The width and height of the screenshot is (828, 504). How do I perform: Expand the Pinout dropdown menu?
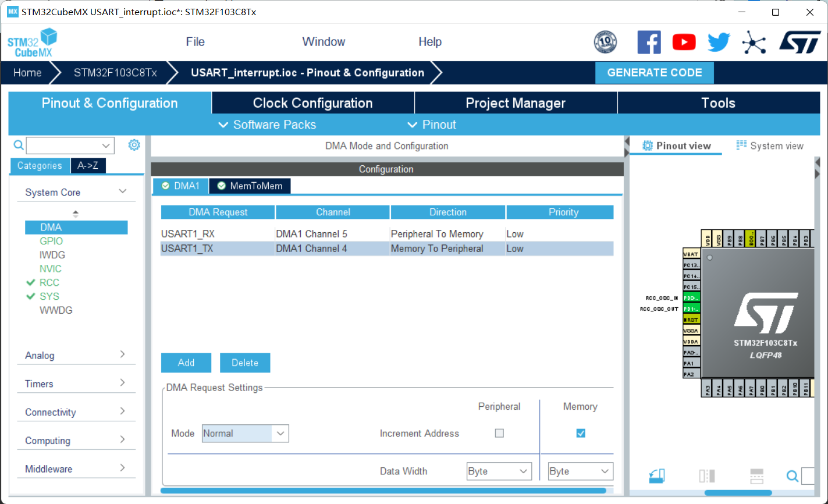tap(431, 125)
